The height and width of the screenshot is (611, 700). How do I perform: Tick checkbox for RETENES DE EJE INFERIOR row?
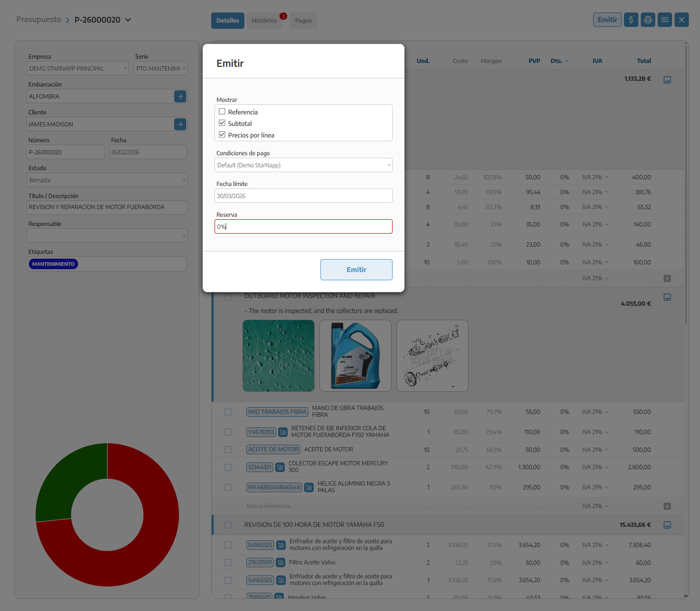tap(228, 432)
